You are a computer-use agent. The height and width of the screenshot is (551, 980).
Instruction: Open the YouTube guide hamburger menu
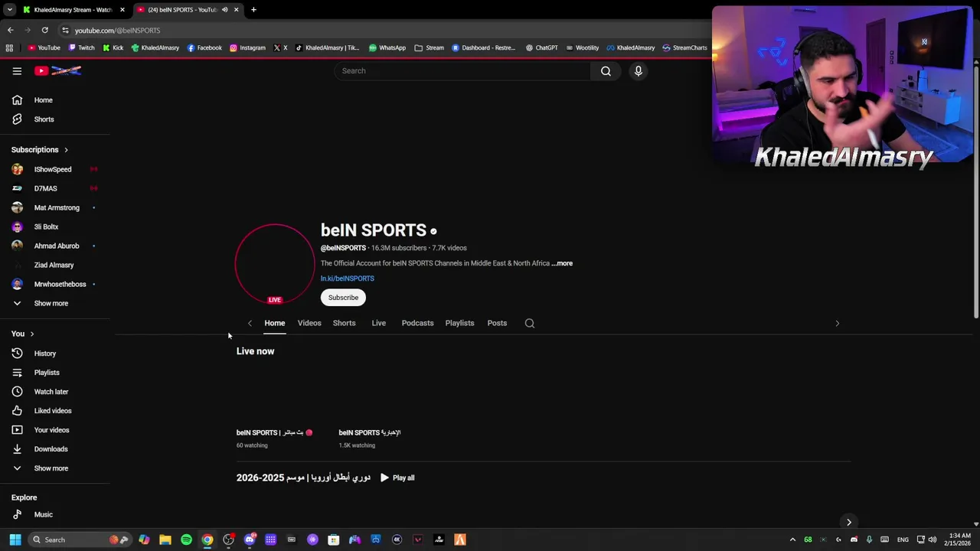17,70
